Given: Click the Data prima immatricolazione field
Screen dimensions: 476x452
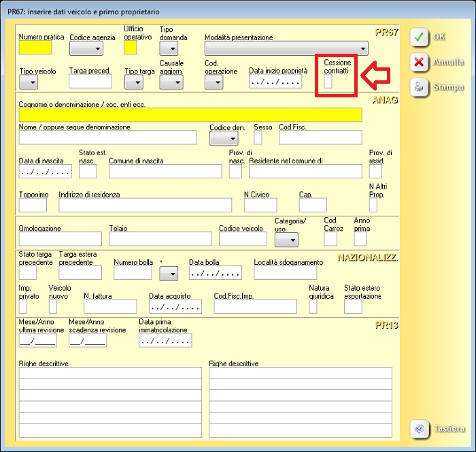Looking at the screenshot, I should pos(165,340).
